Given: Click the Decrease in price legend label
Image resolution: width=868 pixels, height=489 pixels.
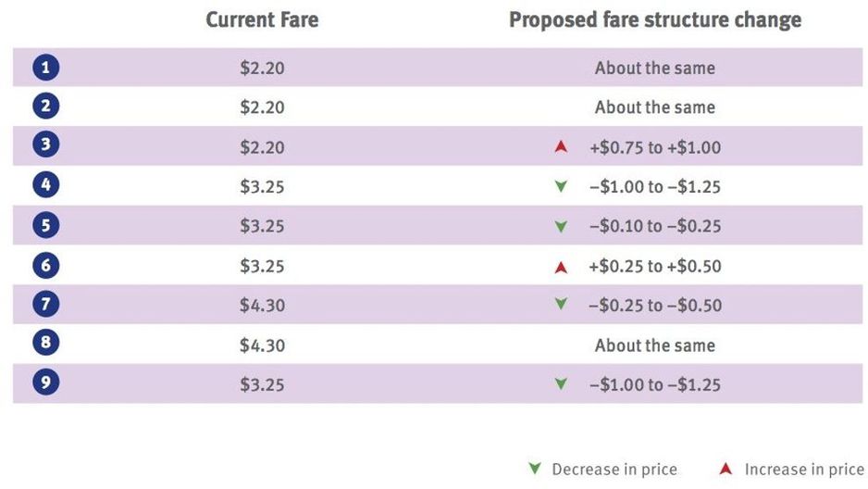Looking at the screenshot, I should 614,470.
